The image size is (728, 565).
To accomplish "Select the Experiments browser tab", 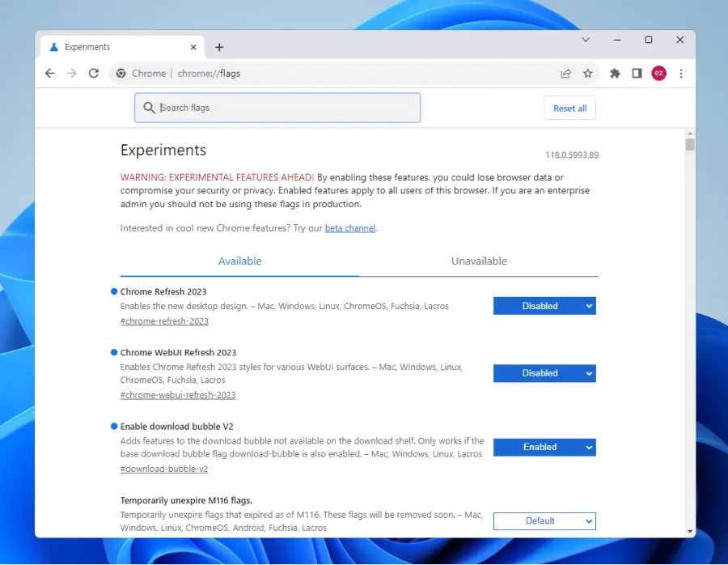I will click(89, 47).
